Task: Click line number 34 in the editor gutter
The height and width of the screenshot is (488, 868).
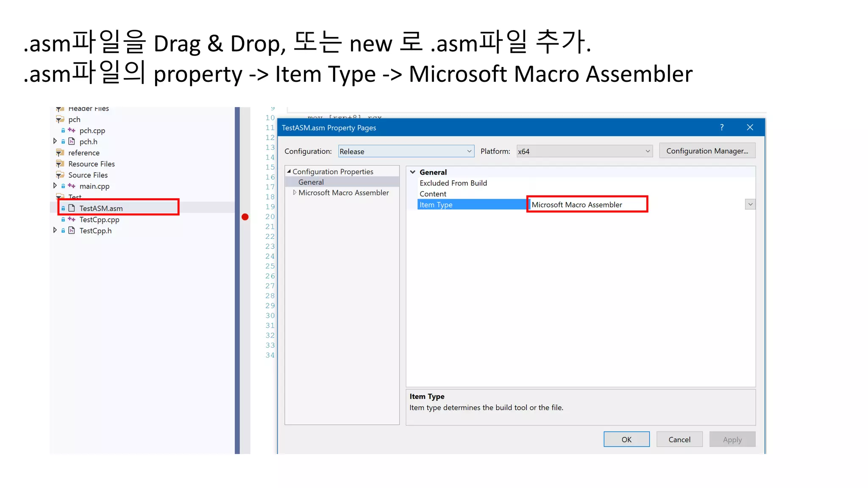Action: [270, 355]
